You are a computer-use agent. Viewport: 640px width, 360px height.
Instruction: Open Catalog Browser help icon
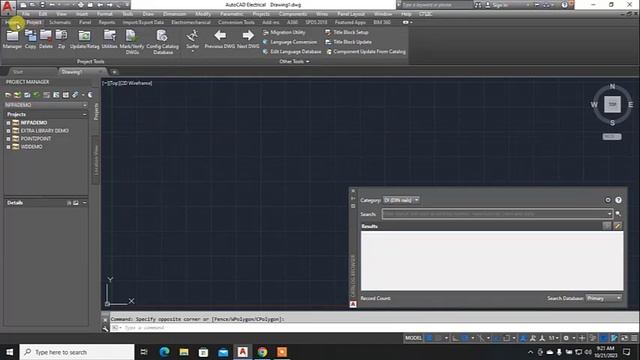618,200
